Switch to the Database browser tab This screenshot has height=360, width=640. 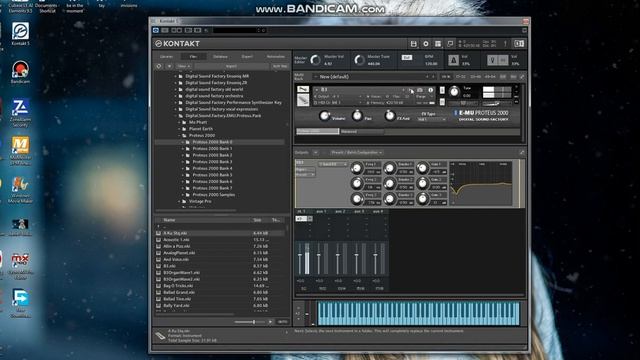(220, 57)
